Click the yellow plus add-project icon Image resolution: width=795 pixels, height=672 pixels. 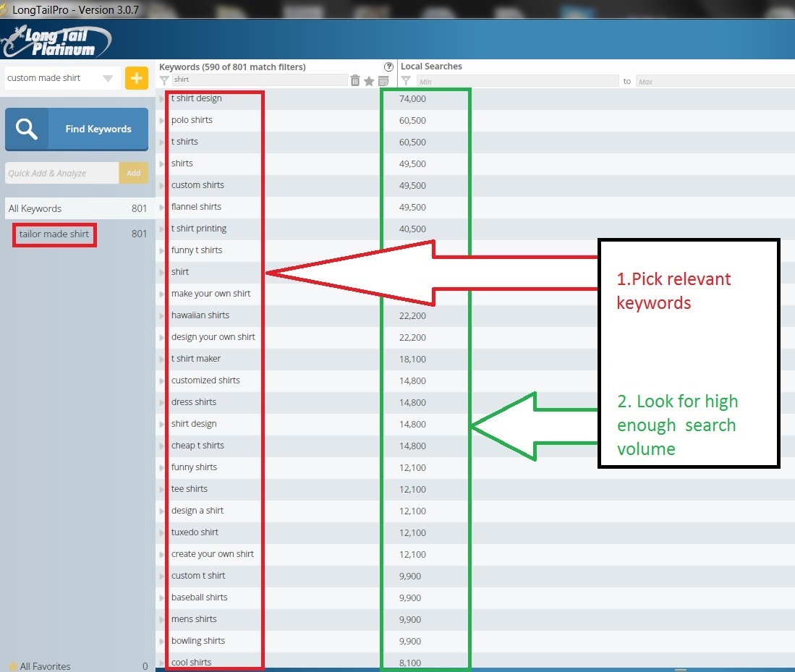(137, 78)
